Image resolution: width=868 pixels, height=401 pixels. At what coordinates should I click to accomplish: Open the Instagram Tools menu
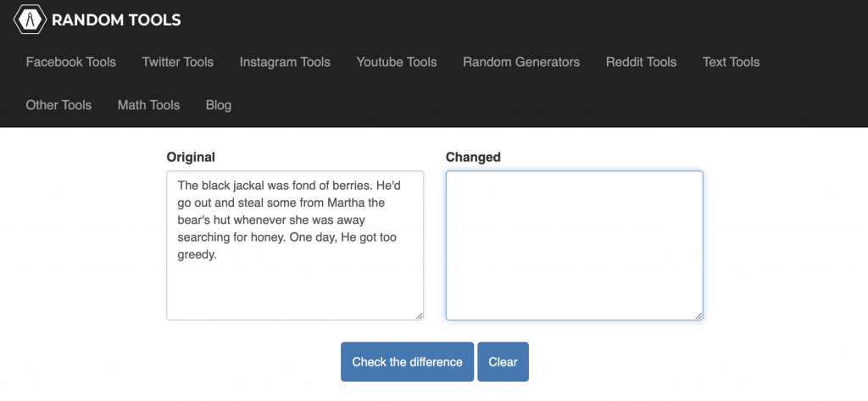pos(285,62)
